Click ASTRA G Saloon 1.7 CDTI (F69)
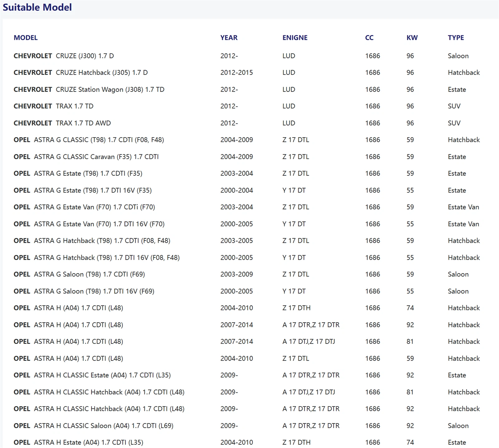This screenshot has height=448, width=499. pyautogui.click(x=90, y=275)
